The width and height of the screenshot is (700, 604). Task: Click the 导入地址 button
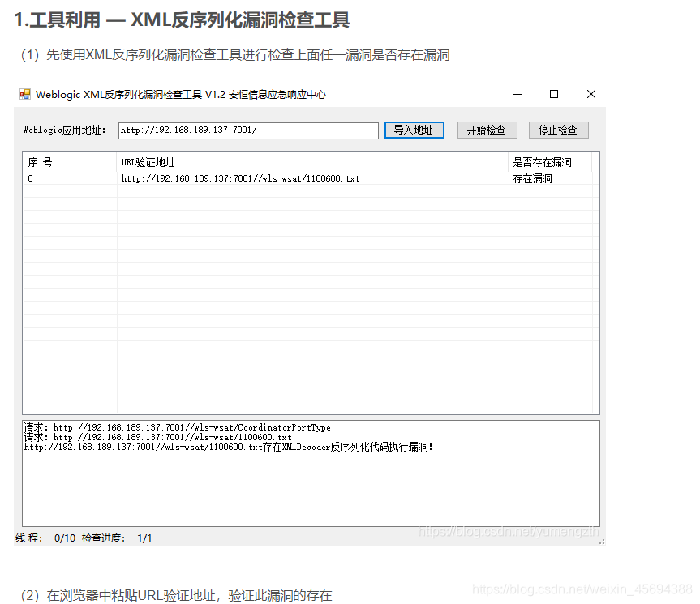(414, 130)
